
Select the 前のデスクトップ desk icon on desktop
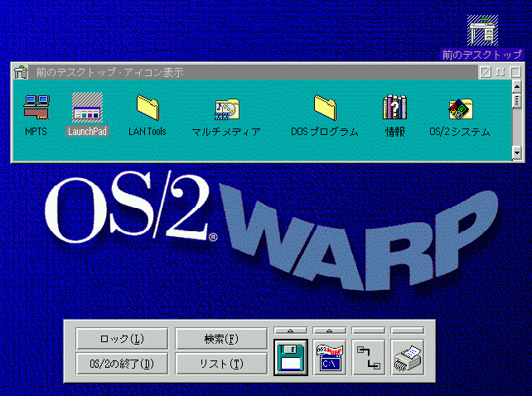click(482, 30)
